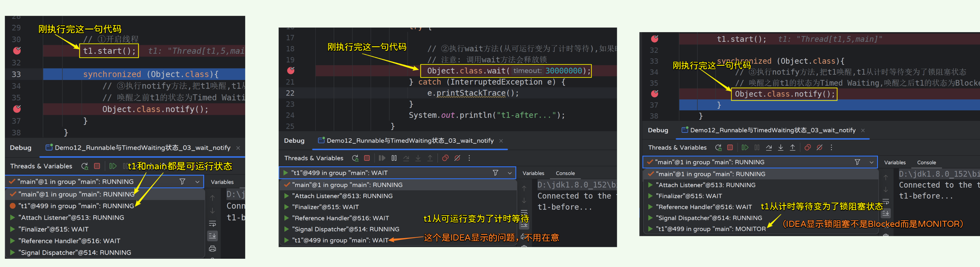Open Variables tab in left screenshot
980x267 pixels.
click(222, 182)
